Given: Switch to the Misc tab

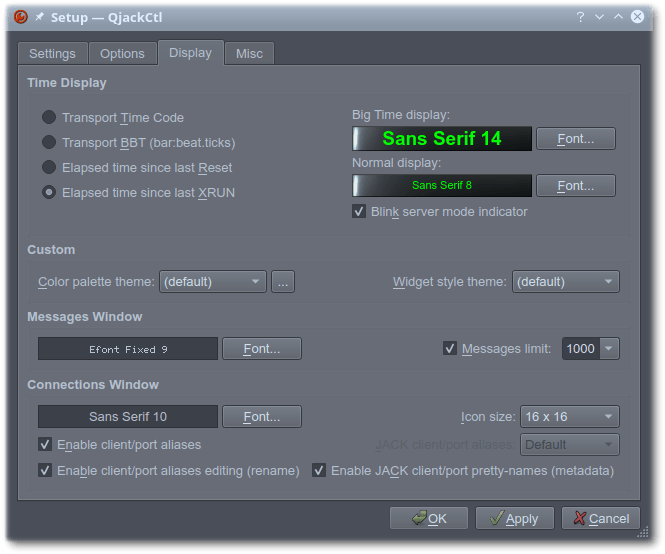Looking at the screenshot, I should click(249, 53).
